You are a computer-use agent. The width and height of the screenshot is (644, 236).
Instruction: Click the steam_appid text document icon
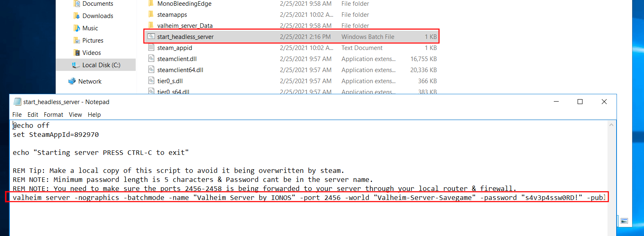(151, 48)
